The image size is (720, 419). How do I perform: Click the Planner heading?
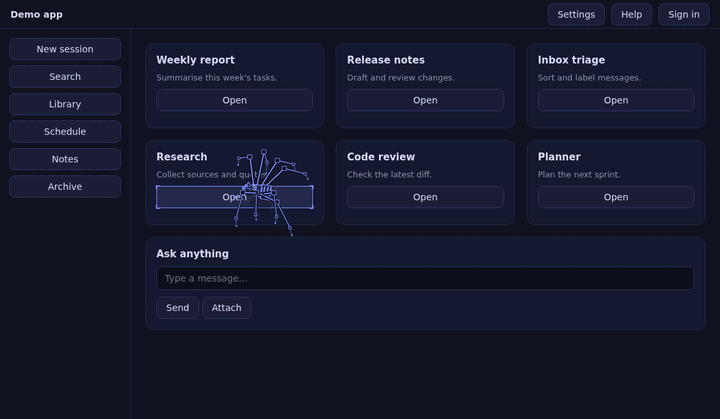click(x=559, y=157)
